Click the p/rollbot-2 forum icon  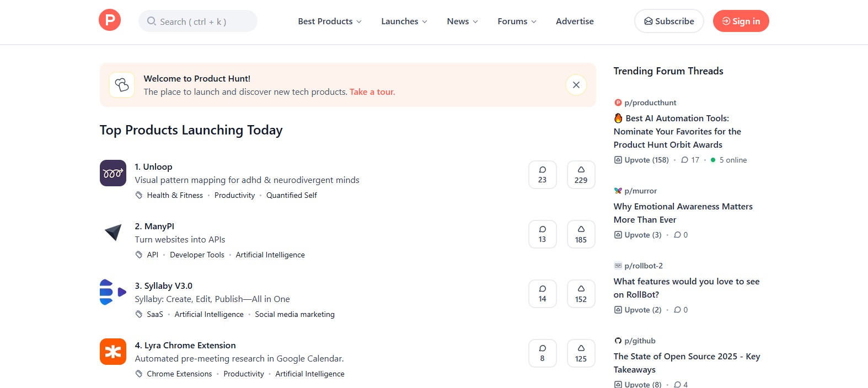coord(618,266)
